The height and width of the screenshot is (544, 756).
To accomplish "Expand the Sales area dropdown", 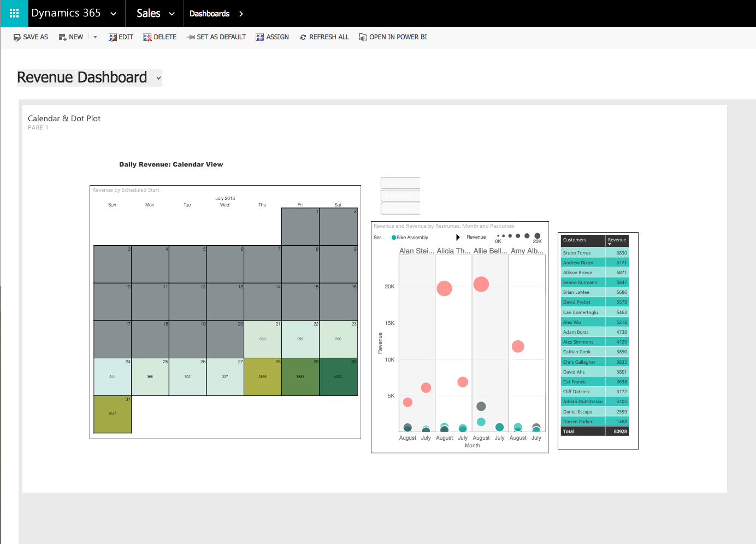I will click(172, 14).
